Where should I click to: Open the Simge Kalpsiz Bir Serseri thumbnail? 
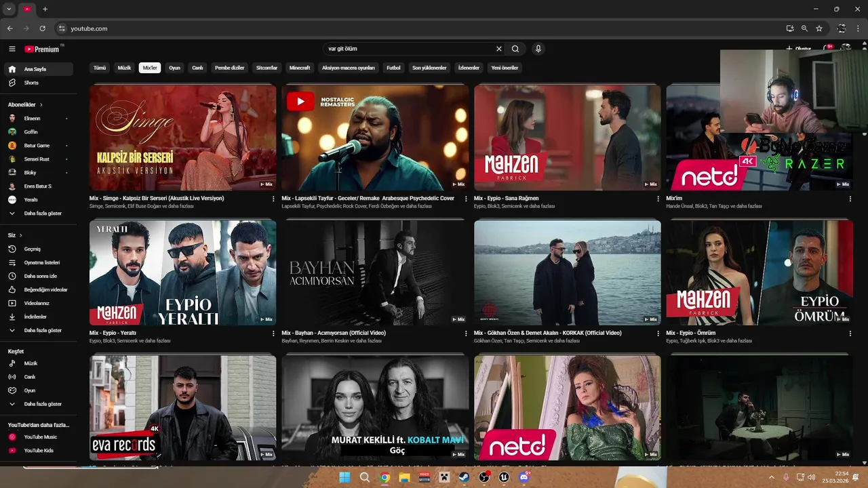(x=182, y=137)
